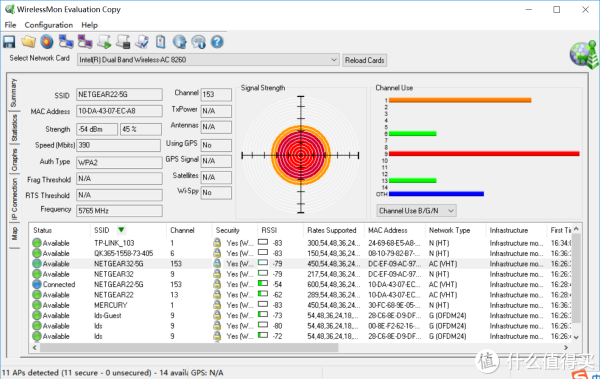Click the red channel 9 usage bar

click(x=484, y=154)
